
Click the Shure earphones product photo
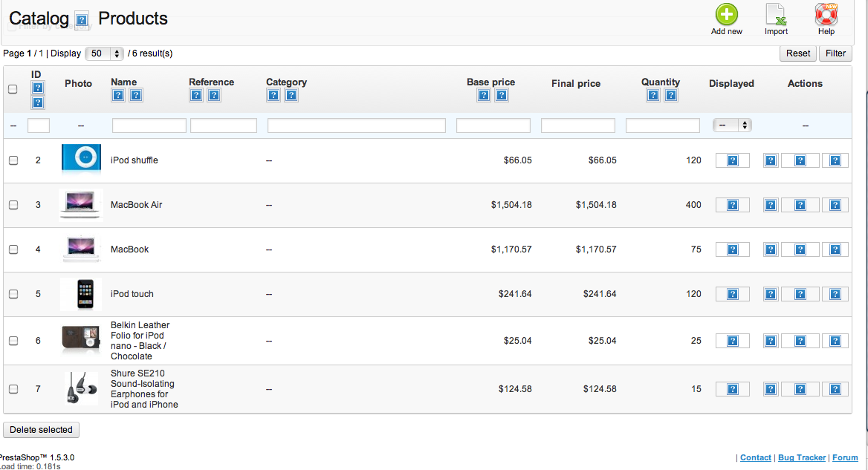pyautogui.click(x=82, y=388)
